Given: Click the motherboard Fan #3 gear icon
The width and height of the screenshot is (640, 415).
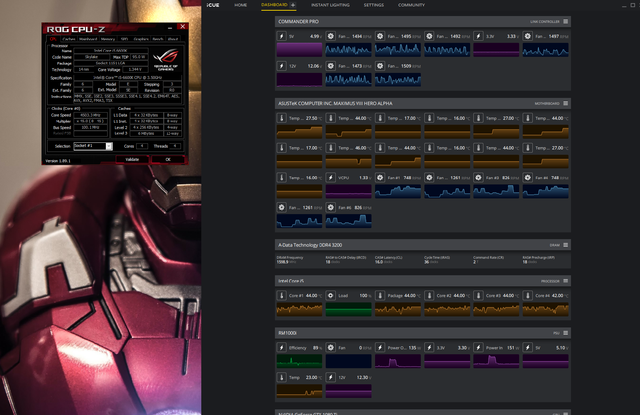Looking at the screenshot, I should [x=478, y=178].
